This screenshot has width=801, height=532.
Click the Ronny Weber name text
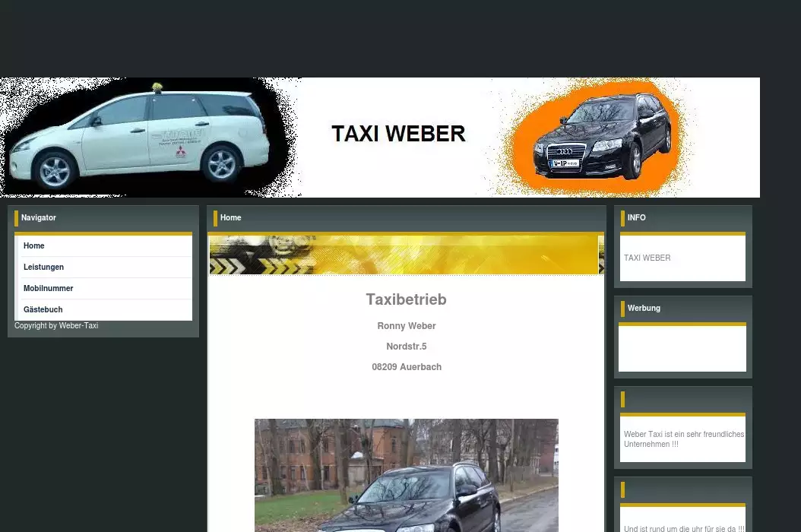(x=406, y=326)
